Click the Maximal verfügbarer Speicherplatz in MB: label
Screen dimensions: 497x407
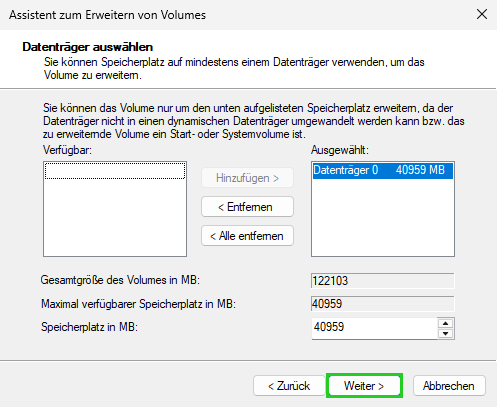click(138, 304)
